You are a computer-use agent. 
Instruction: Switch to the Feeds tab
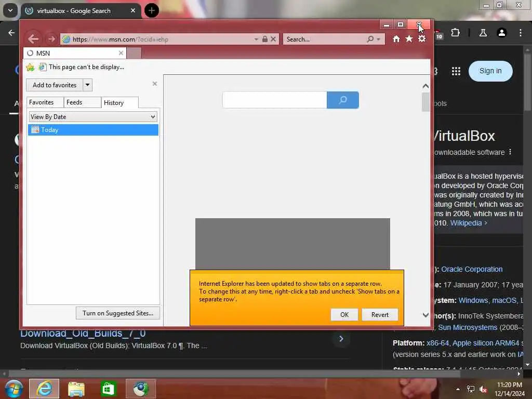click(x=82, y=102)
